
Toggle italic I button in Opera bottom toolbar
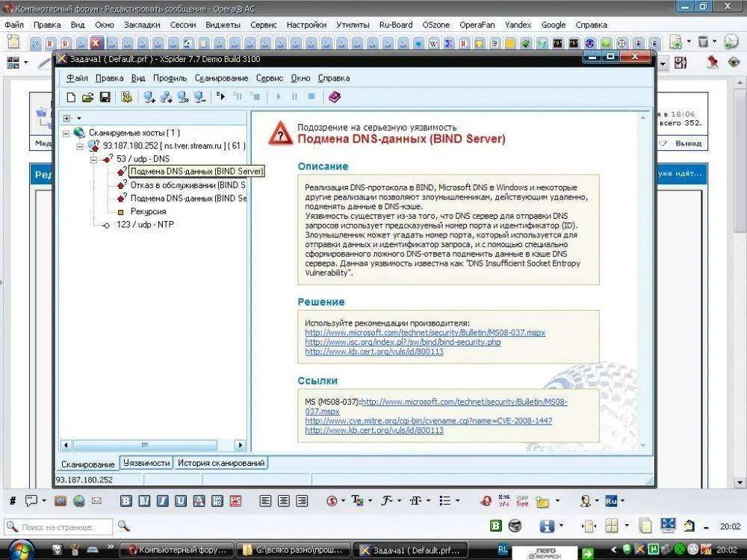(162, 500)
